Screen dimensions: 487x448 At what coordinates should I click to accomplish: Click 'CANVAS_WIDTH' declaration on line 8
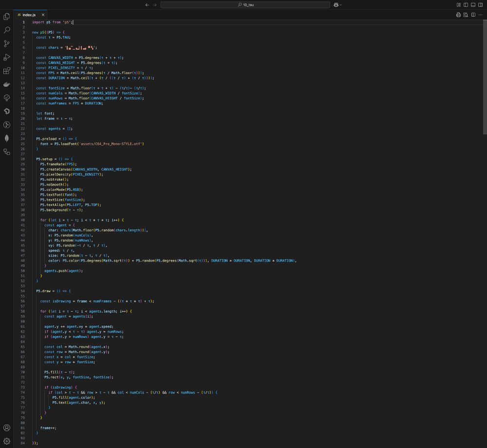point(60,58)
